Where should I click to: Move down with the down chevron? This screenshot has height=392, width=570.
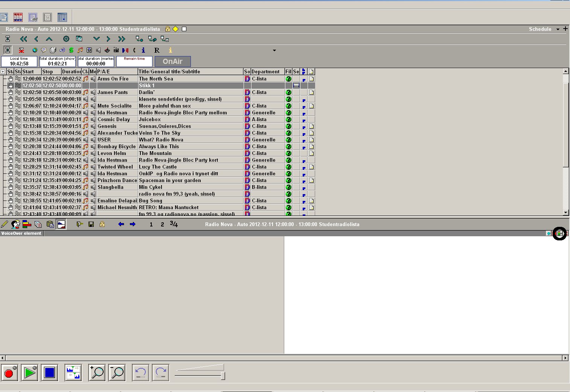coord(96,39)
